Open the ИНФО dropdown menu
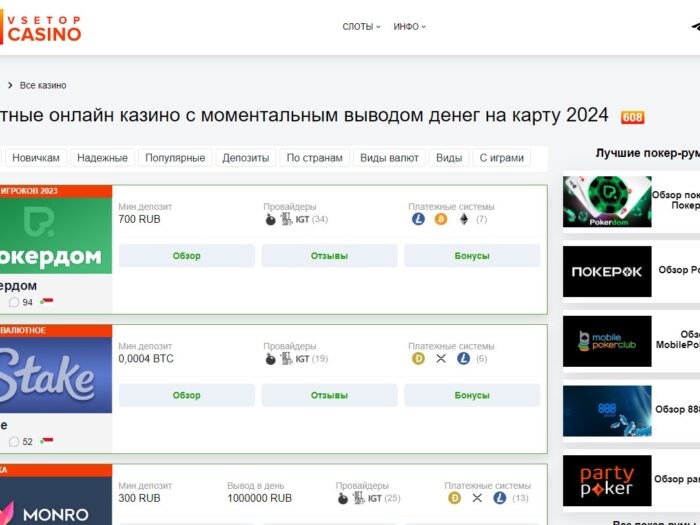 (409, 27)
